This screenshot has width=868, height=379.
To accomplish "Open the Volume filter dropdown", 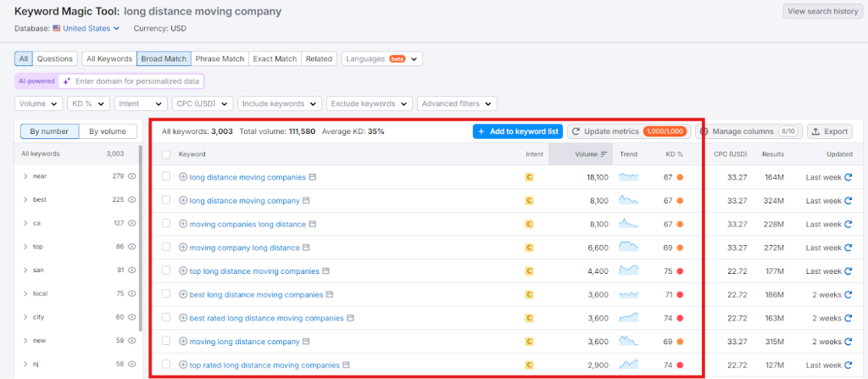I will (x=39, y=103).
